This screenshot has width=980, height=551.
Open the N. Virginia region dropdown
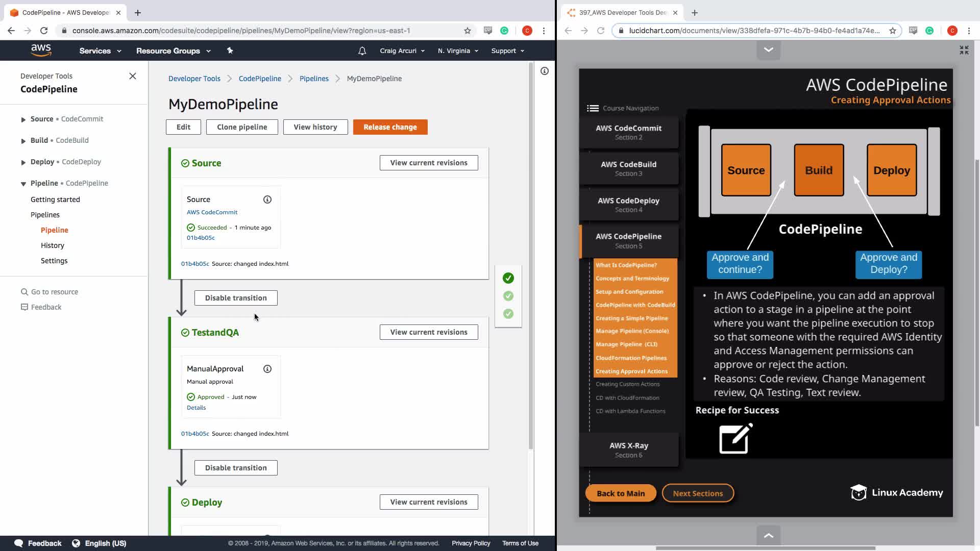click(x=458, y=51)
